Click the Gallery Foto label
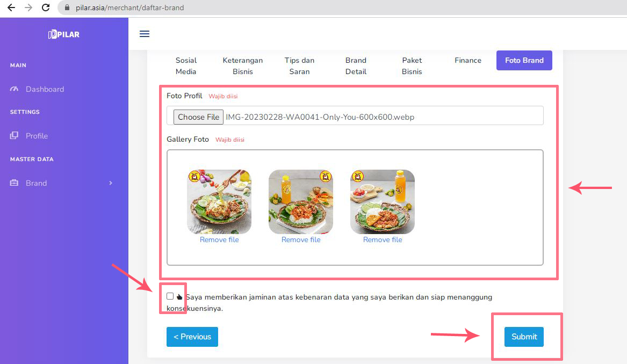This screenshot has height=364, width=627. [188, 139]
